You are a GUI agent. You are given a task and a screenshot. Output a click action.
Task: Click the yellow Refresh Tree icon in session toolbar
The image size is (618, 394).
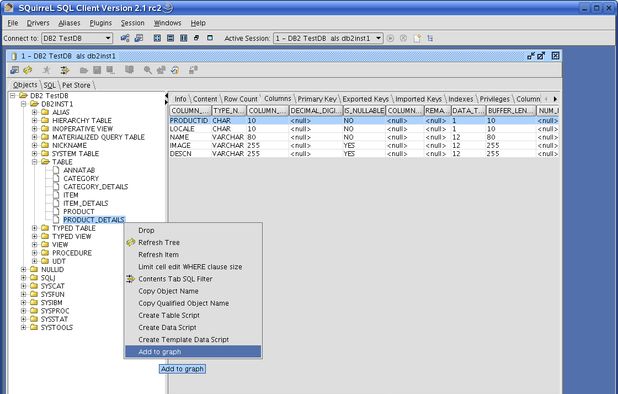pos(28,70)
